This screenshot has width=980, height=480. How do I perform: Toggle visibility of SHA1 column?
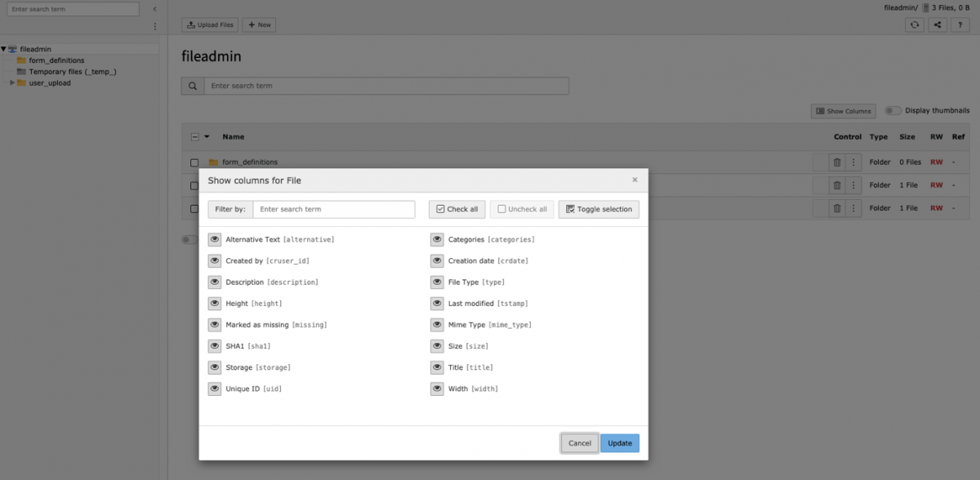tap(215, 345)
